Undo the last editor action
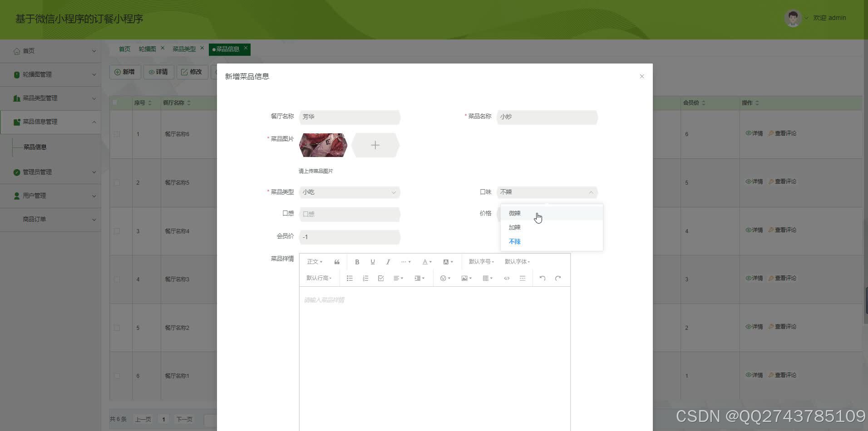 coord(542,278)
